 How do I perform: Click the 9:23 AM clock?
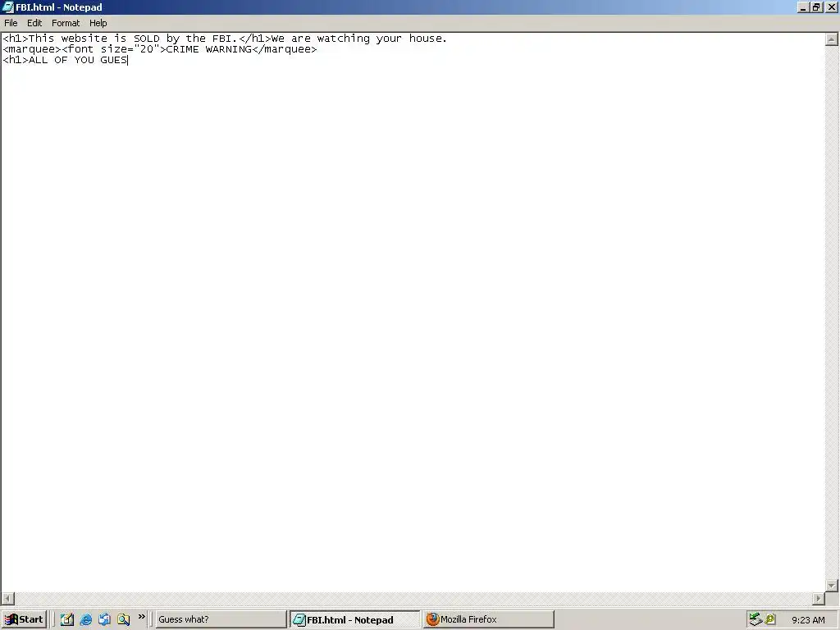[808, 620]
